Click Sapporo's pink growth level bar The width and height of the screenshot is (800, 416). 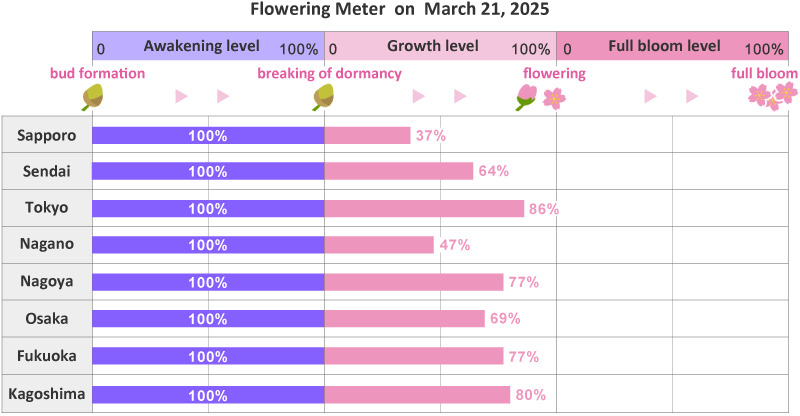click(x=367, y=135)
